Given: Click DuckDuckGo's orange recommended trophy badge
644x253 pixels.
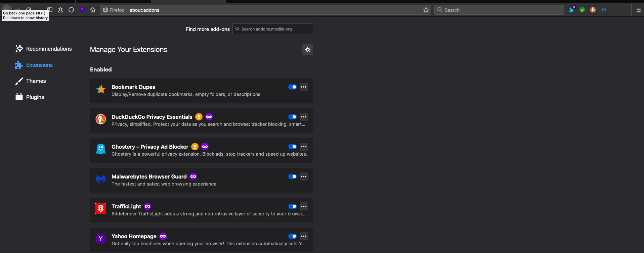Looking at the screenshot, I should 199,117.
